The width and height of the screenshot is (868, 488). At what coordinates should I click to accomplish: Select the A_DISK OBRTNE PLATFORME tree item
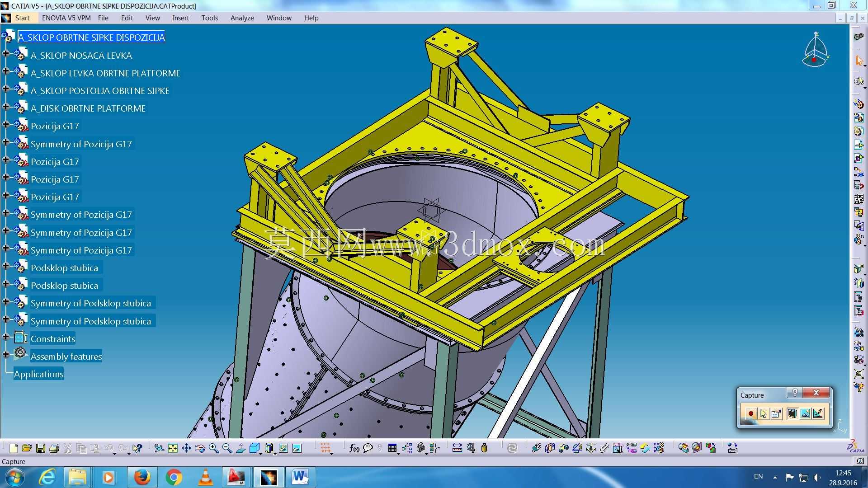click(x=88, y=108)
